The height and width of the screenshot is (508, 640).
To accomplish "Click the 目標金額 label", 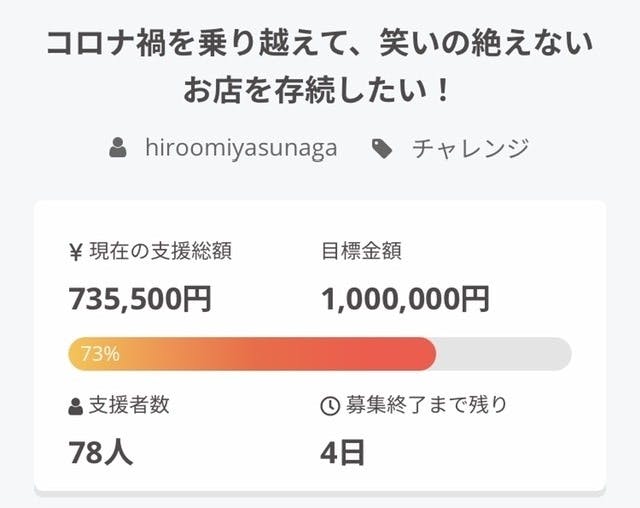I will pos(362,250).
